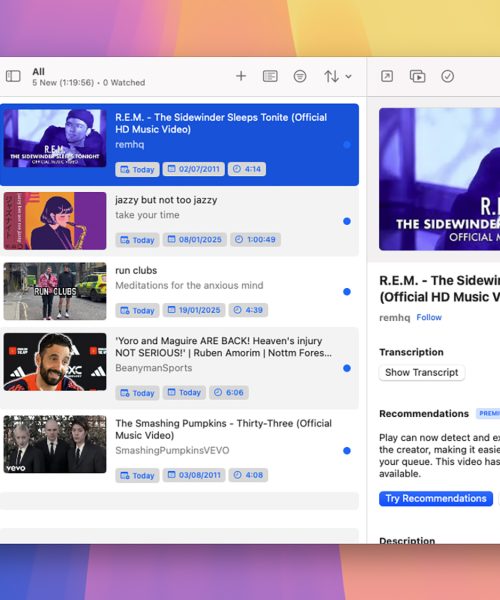Click the remhq channel name in list
The width and height of the screenshot is (500, 600).
click(x=130, y=145)
